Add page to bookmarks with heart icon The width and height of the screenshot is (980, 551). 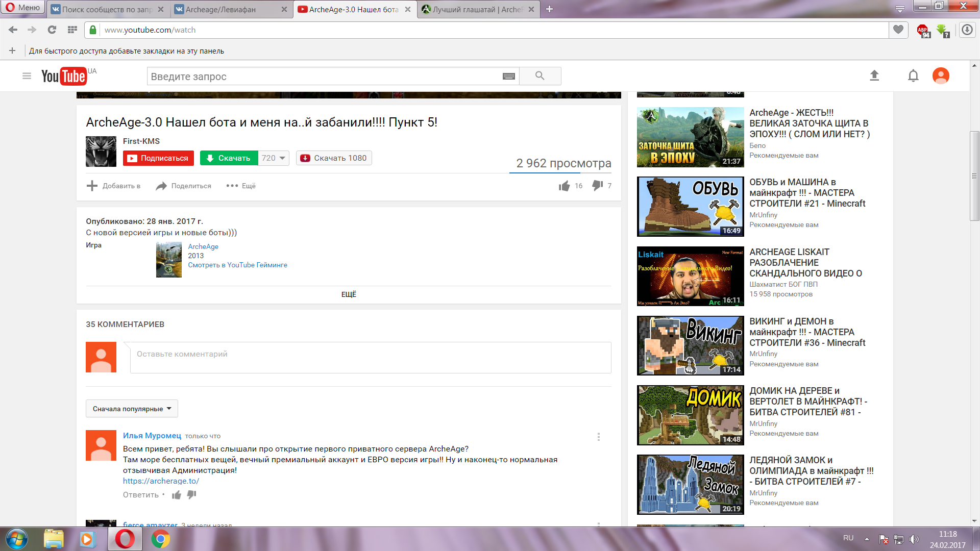898,30
